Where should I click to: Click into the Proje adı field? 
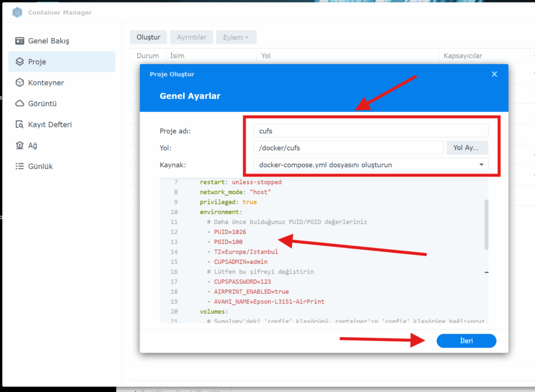370,131
